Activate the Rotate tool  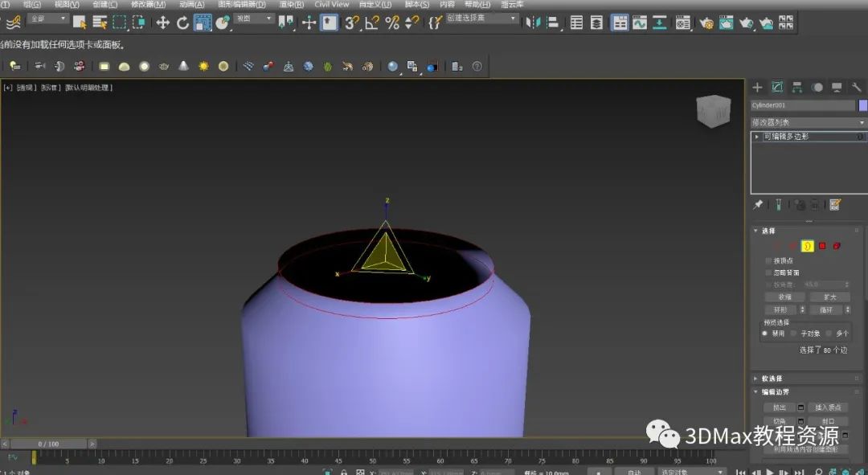[182, 23]
